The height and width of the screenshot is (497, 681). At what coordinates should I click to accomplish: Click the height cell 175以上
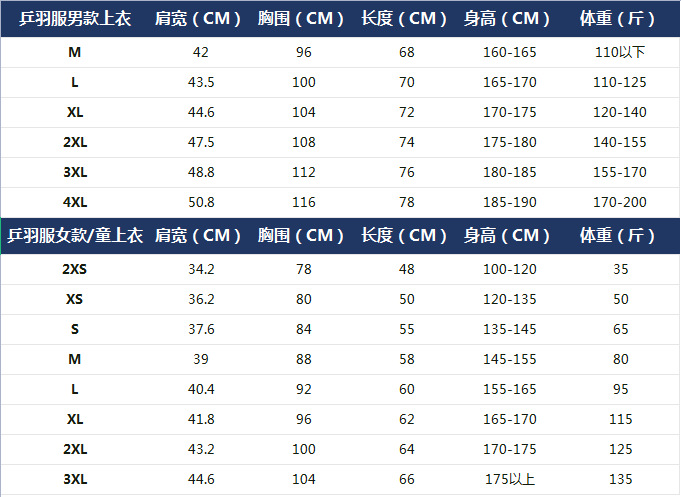point(510,479)
